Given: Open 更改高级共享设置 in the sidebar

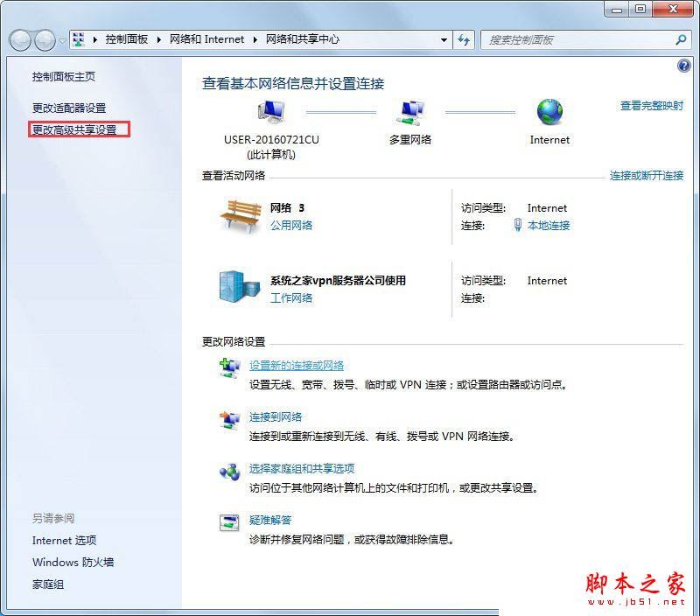Looking at the screenshot, I should (x=78, y=129).
